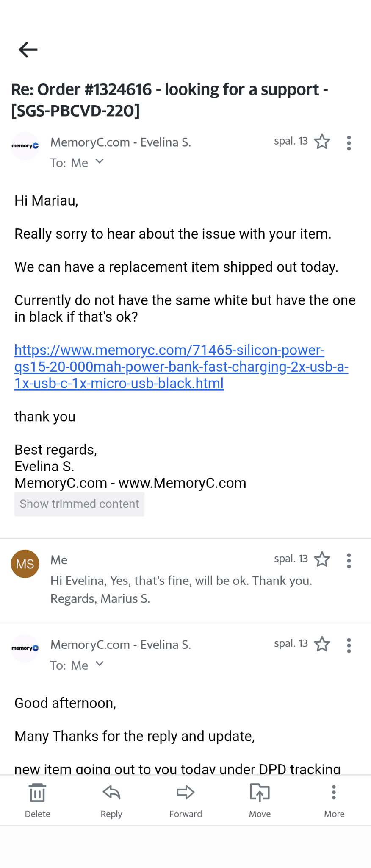The image size is (371, 868).
Task: Open options menu for first message
Action: tap(349, 143)
